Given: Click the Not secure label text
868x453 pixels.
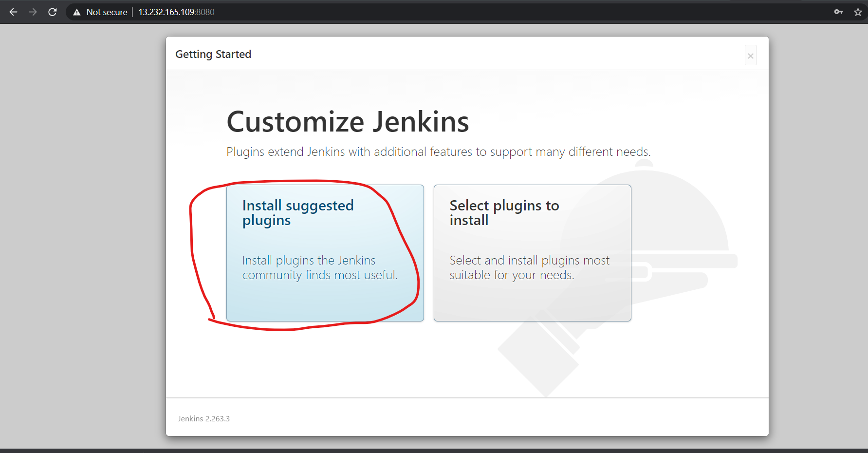Looking at the screenshot, I should click(107, 12).
